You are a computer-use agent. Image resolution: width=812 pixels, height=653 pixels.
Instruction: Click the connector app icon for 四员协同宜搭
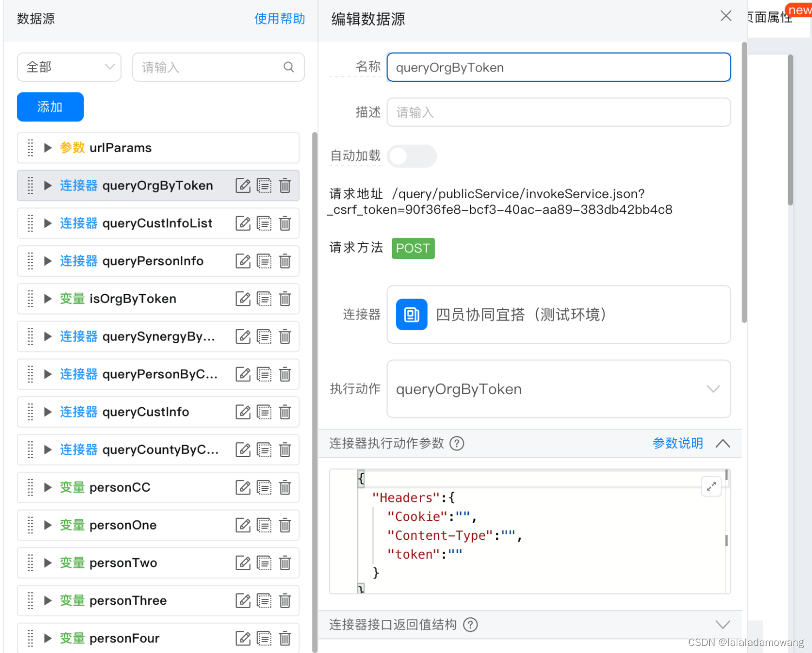tap(411, 315)
